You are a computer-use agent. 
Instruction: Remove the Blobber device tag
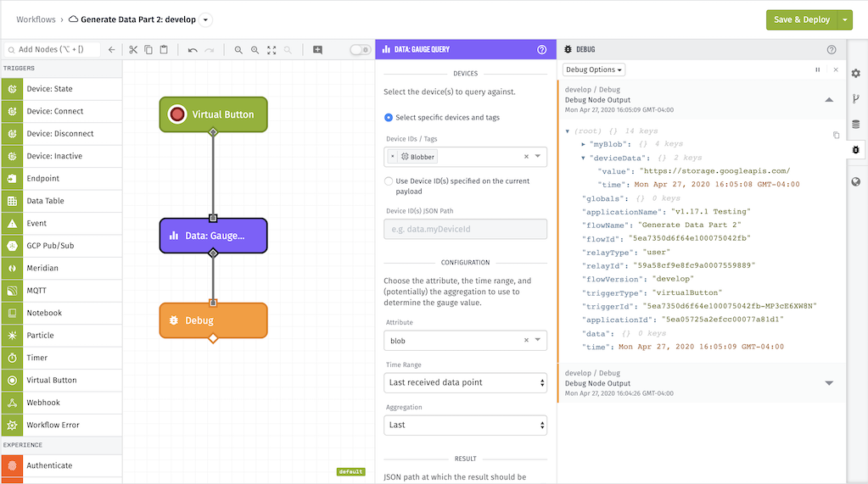click(x=393, y=157)
